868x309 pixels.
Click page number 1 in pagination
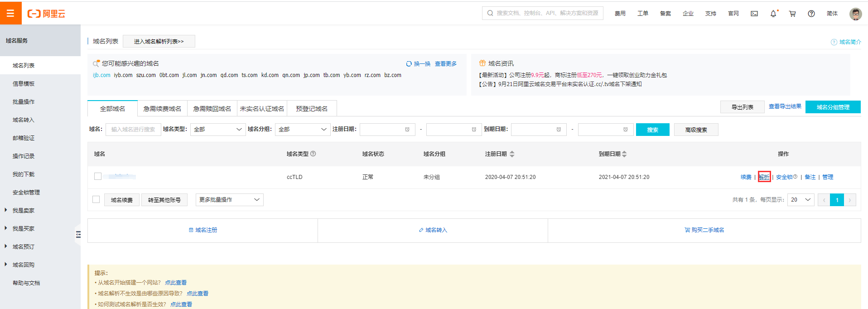click(x=837, y=200)
